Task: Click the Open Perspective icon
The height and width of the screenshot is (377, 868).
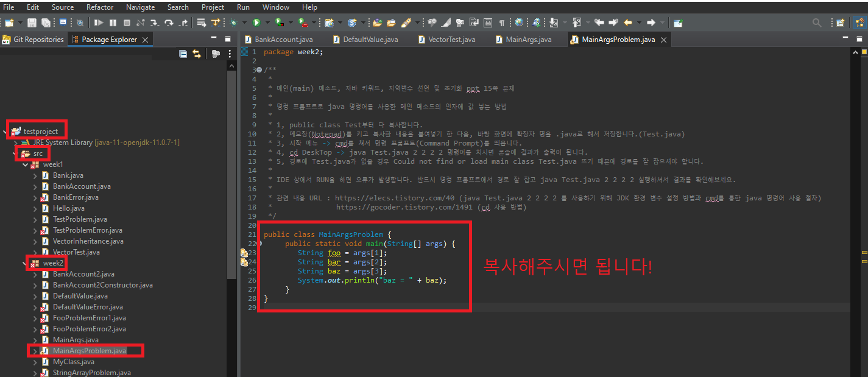Action: tap(839, 23)
